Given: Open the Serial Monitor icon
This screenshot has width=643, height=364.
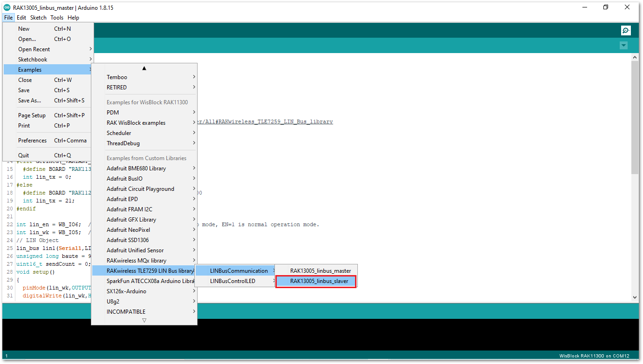Looking at the screenshot, I should [x=626, y=30].
